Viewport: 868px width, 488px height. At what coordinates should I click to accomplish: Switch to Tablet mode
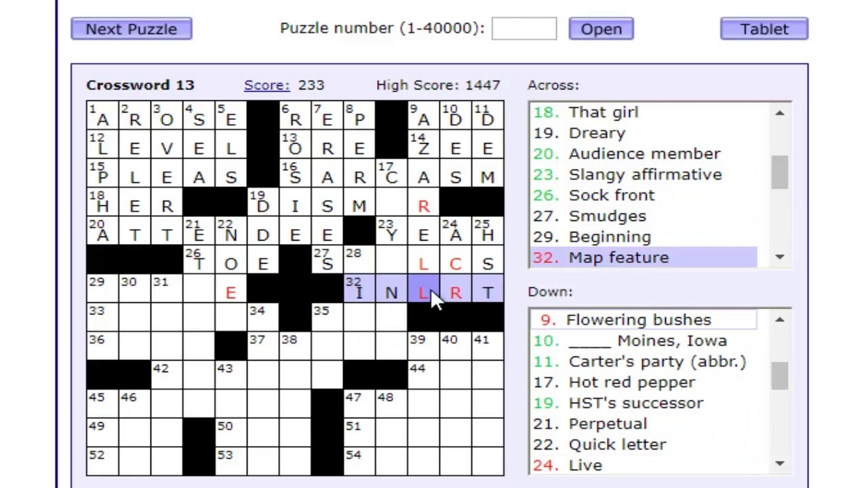[764, 28]
